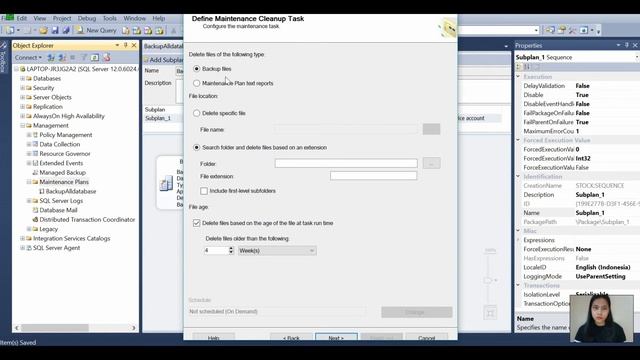Screen dimensions: 640x360
Task: Select Managed Backup in Object Explorer tree
Action: pos(62,173)
